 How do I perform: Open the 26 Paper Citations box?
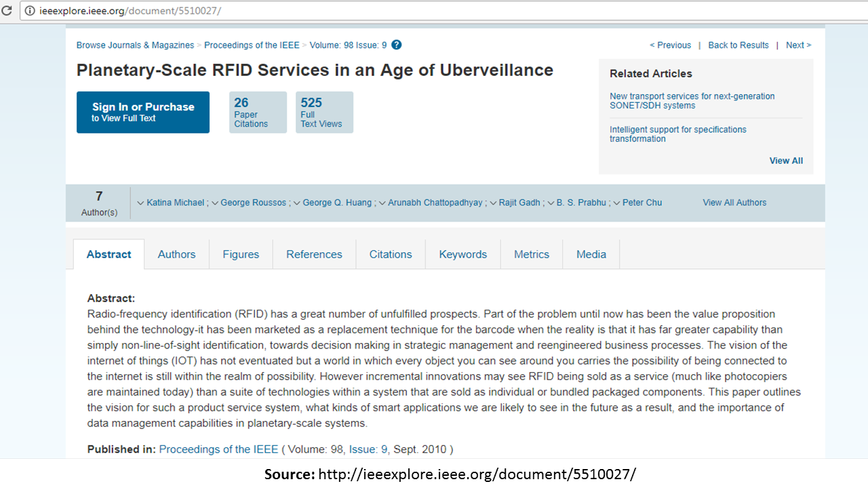tap(258, 112)
